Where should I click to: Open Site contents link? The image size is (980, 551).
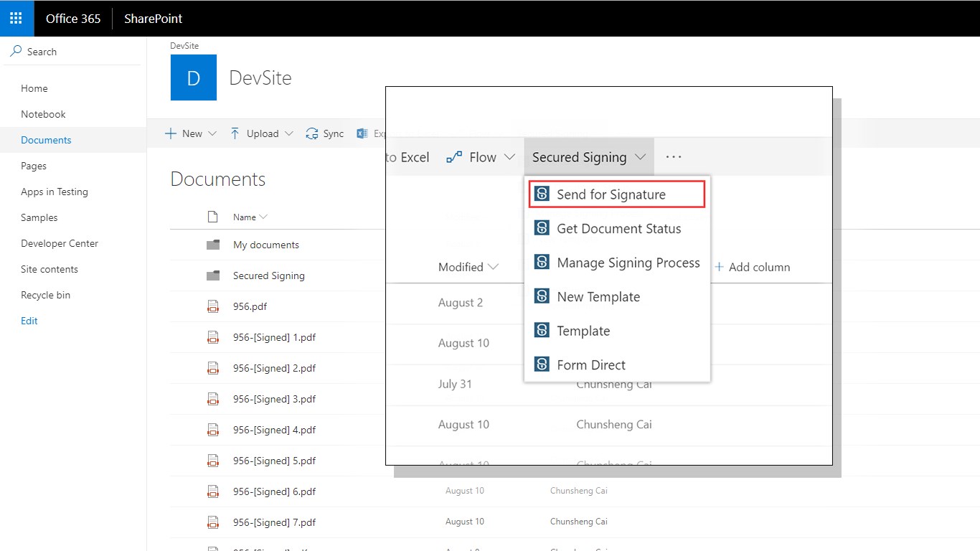pyautogui.click(x=50, y=269)
